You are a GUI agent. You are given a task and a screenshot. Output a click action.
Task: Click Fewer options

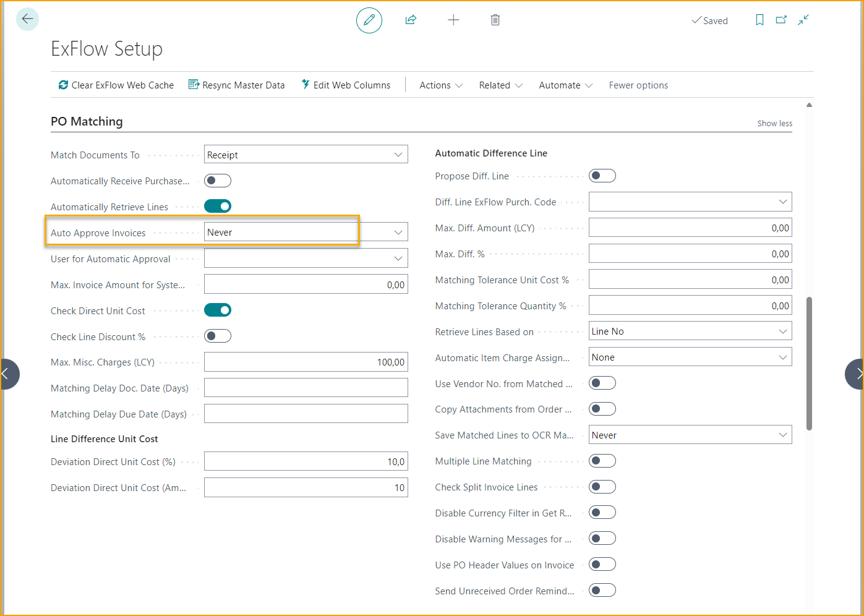638,85
